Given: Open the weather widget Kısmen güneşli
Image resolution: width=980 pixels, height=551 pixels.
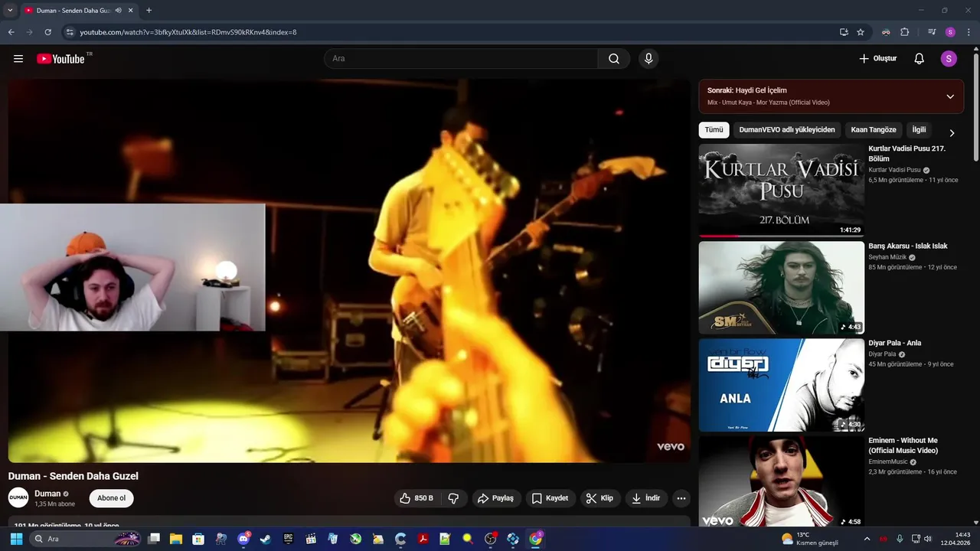Looking at the screenshot, I should 809,539.
